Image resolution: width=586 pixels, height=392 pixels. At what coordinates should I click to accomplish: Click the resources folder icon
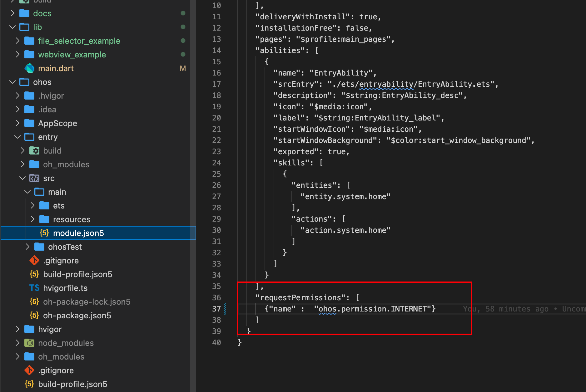pyautogui.click(x=44, y=219)
